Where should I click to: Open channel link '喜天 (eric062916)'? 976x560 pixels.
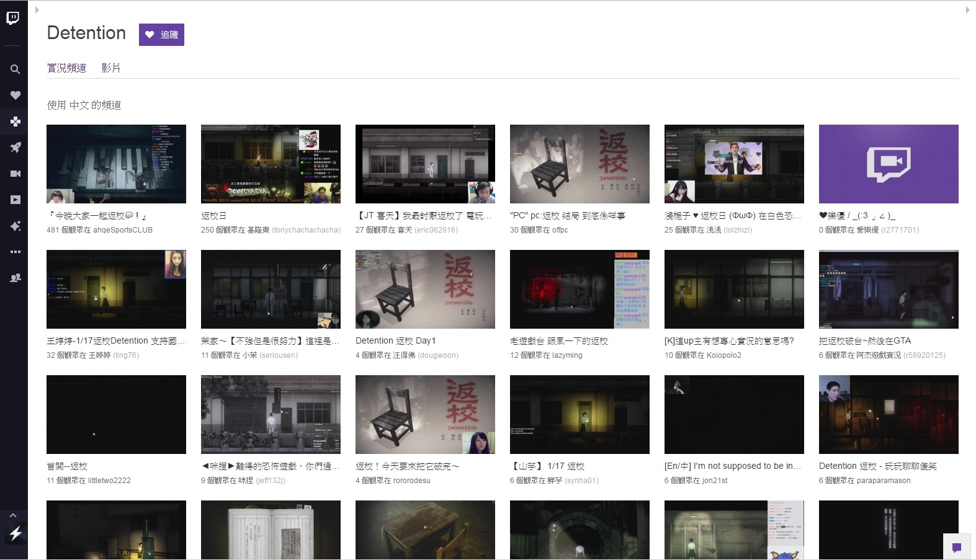[428, 230]
